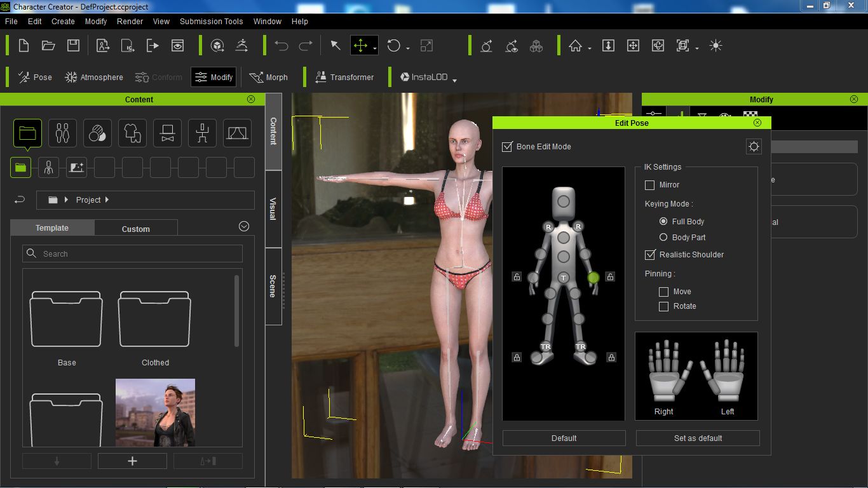The height and width of the screenshot is (488, 868).
Task: Open the Move tool dropdown arrow
Action: (x=375, y=48)
